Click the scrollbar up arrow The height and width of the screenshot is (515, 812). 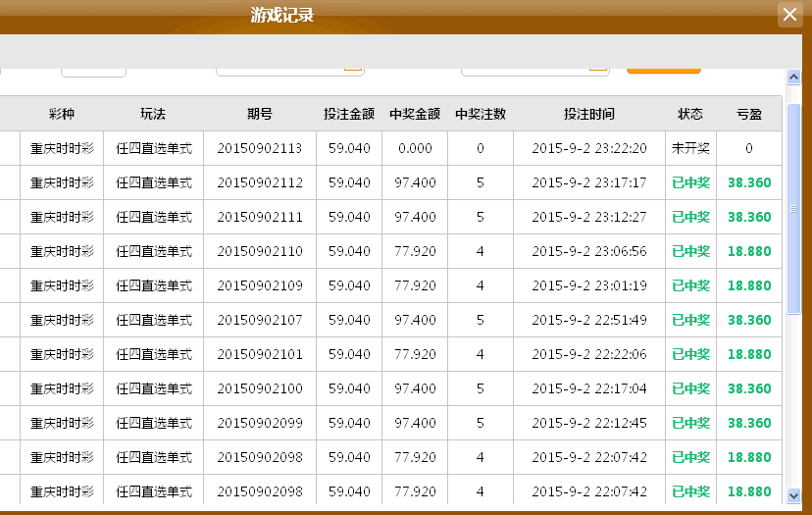click(793, 77)
